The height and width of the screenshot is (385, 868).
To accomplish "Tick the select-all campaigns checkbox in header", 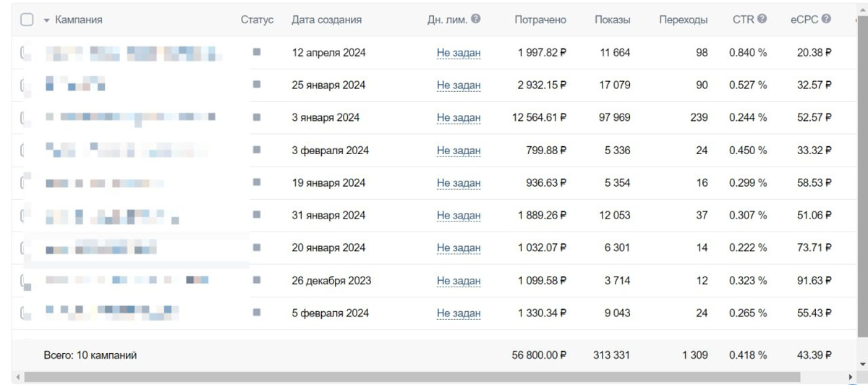I will click(27, 20).
